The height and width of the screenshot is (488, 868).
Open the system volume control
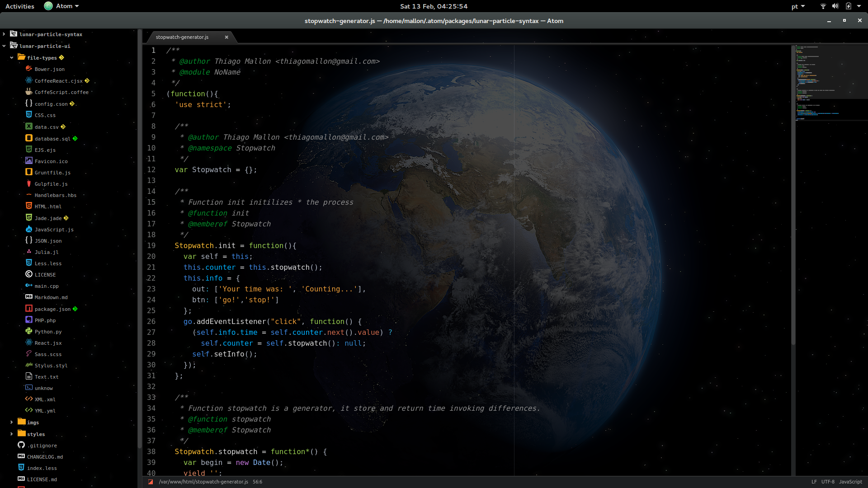click(835, 6)
